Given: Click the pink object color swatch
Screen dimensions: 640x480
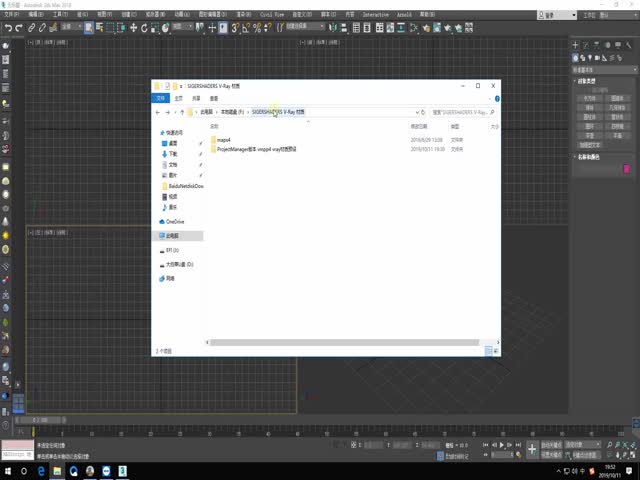Looking at the screenshot, I should coord(627,170).
